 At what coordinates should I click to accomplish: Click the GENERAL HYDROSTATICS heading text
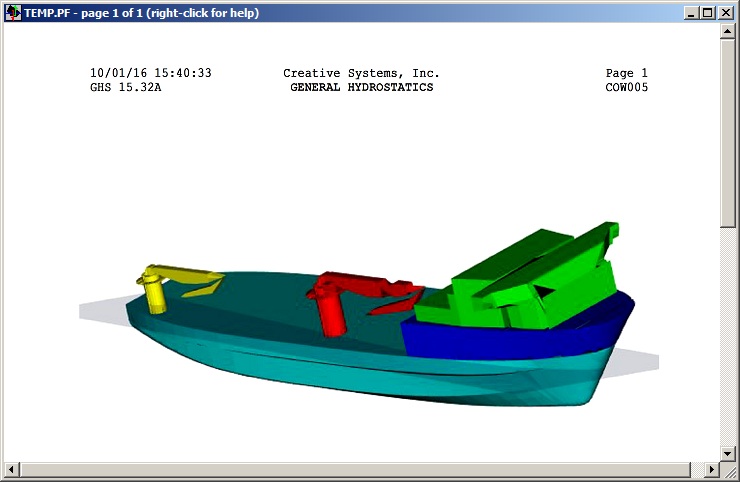pyautogui.click(x=361, y=88)
